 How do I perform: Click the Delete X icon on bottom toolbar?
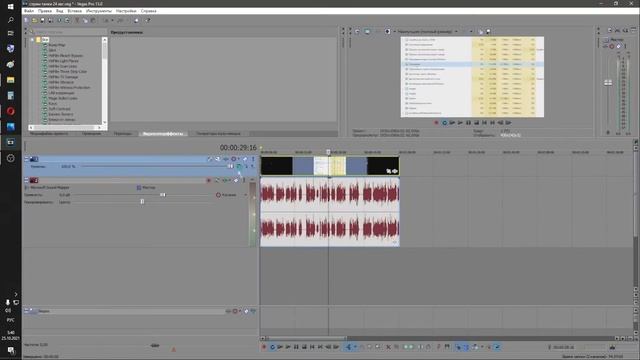tap(388, 347)
